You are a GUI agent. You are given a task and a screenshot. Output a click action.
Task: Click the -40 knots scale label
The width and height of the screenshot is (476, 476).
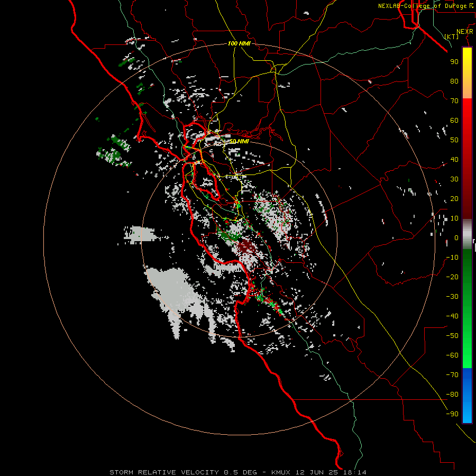pos(452,316)
